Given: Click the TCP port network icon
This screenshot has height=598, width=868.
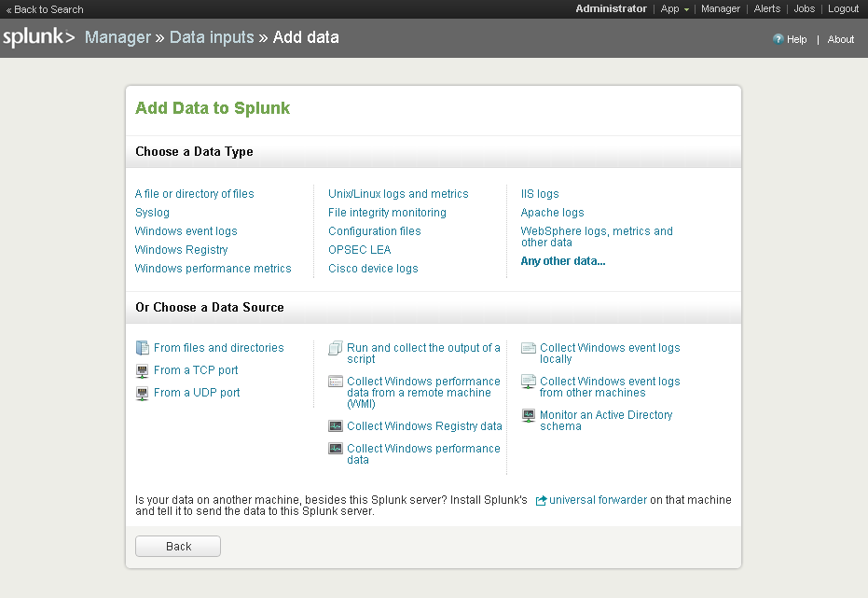Looking at the screenshot, I should point(143,370).
